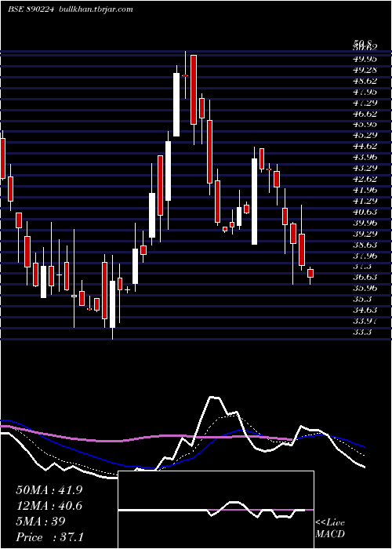The width and height of the screenshot is (392, 549).
Task: Select the 49.28 price axis label
Action: click(365, 70)
